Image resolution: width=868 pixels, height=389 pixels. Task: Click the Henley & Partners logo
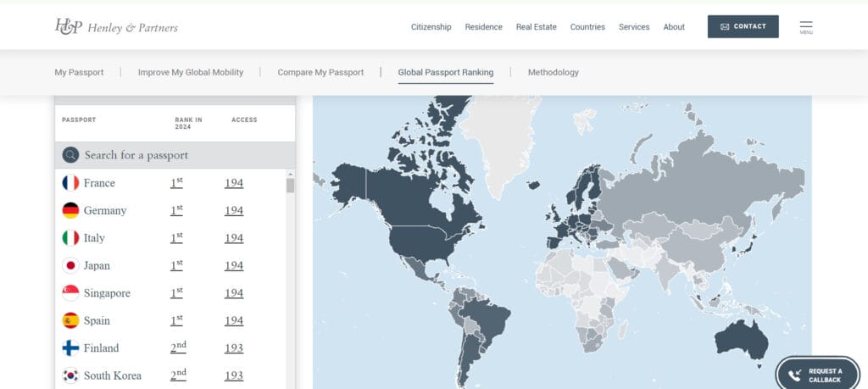point(116,26)
